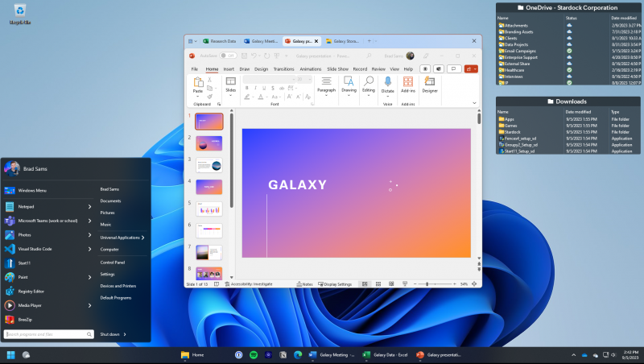Screen dimensions: 644x364
Task: Click the Paste clipboard icon
Action: tap(198, 83)
